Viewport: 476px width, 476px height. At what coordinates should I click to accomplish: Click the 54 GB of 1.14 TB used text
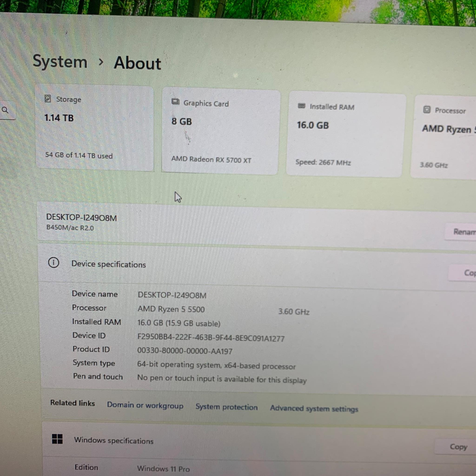coord(79,155)
